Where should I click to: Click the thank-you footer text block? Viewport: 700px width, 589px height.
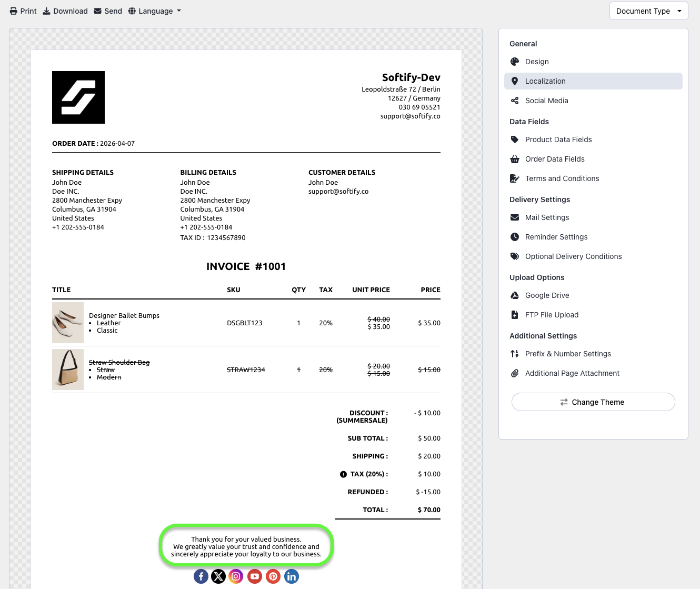click(x=246, y=546)
